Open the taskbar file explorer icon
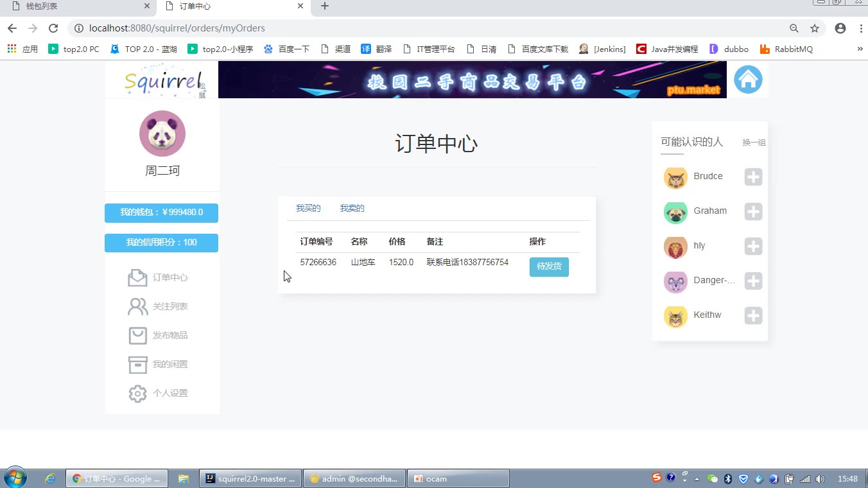The image size is (868, 488). tap(184, 478)
